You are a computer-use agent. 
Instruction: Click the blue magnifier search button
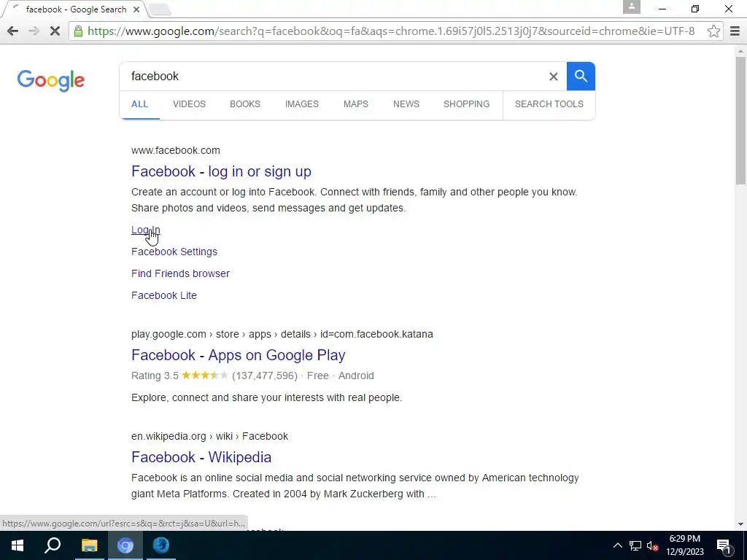click(x=581, y=76)
